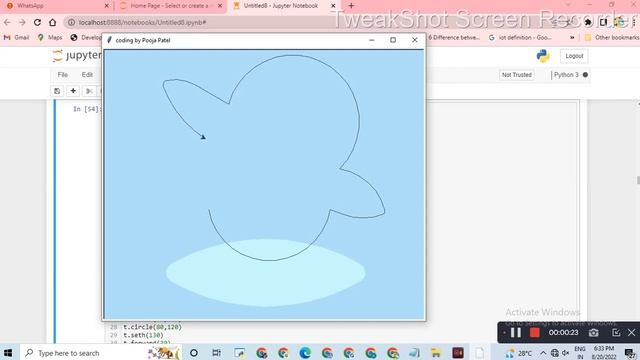Image resolution: width=640 pixels, height=360 pixels.
Task: Open the Edit menu in Jupyter
Action: click(87, 75)
